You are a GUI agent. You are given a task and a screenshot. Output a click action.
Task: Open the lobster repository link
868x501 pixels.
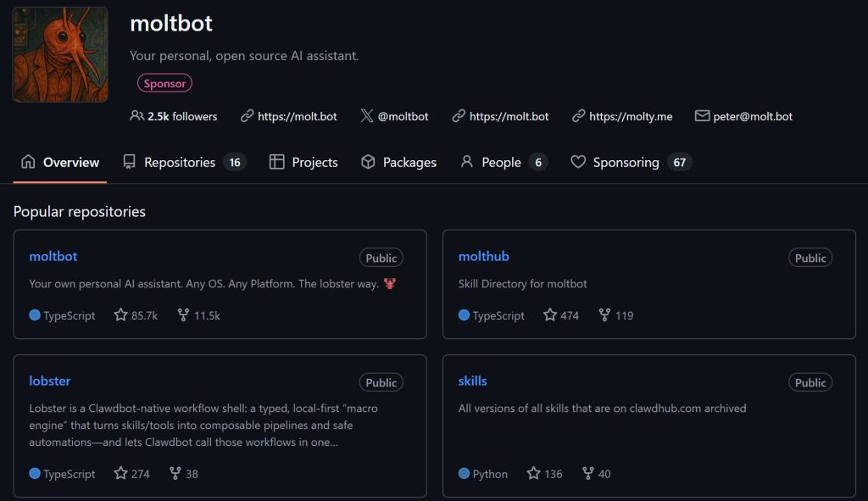tap(50, 381)
